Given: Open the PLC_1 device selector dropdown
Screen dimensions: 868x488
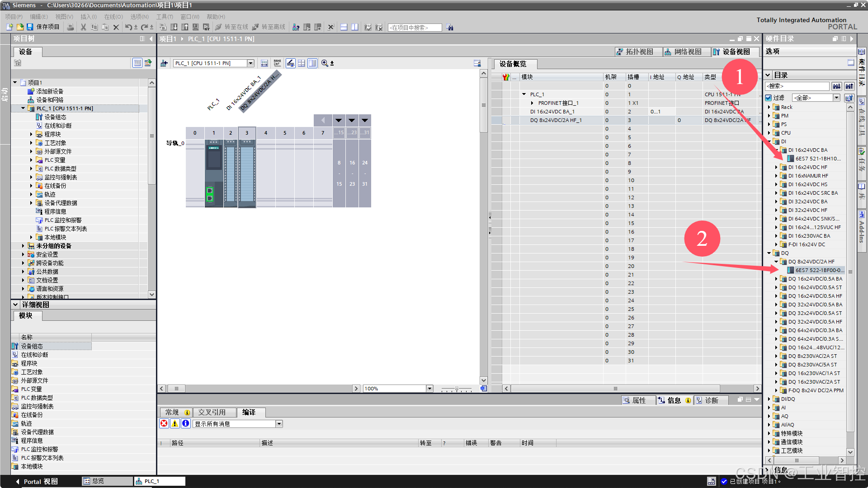Looking at the screenshot, I should [250, 63].
